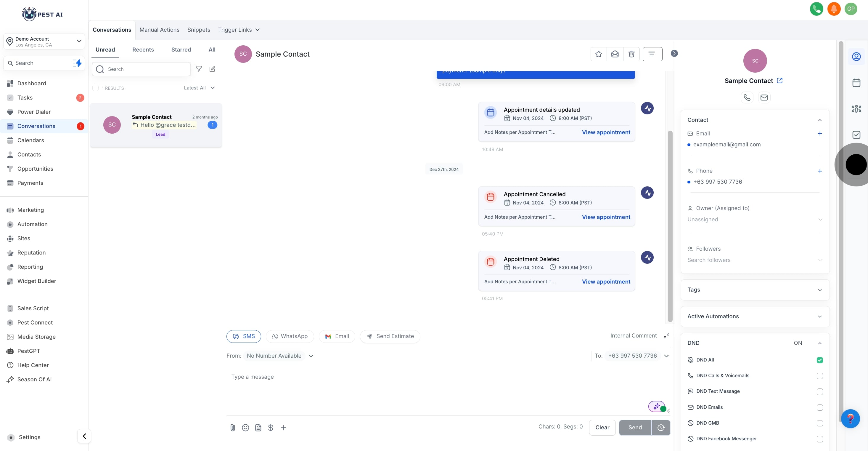
Task: Open the Manual Actions tab
Action: (x=159, y=30)
